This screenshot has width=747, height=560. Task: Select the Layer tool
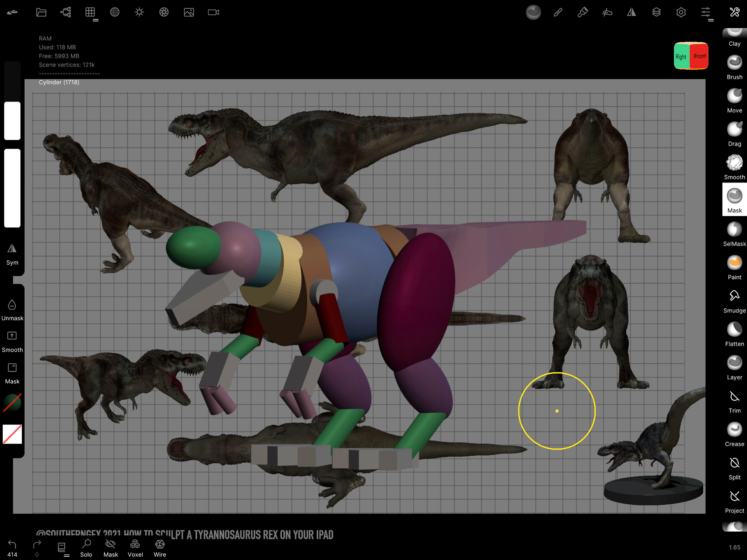coord(735,368)
